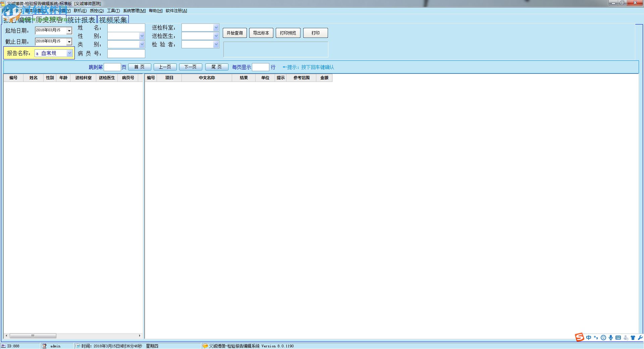Open the 工具(T) menu
Viewport: 644px width, 349px height.
113,11
